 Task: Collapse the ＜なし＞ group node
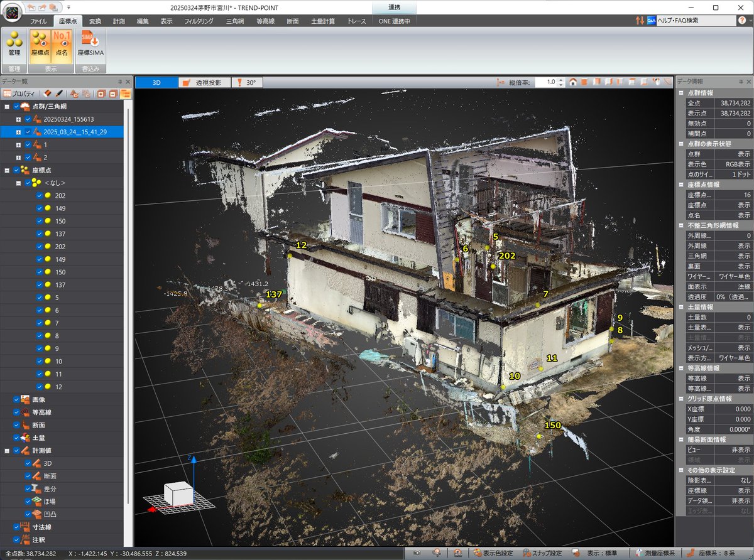(18, 183)
